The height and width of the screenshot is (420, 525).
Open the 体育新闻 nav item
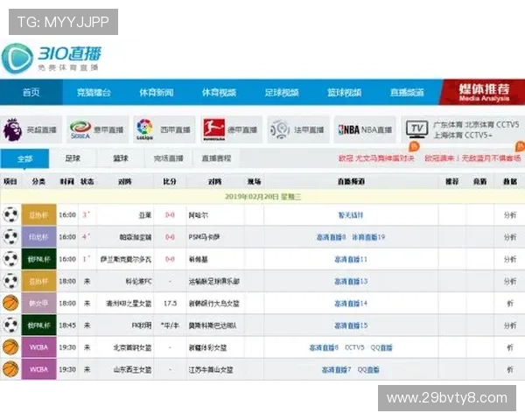[x=157, y=92]
